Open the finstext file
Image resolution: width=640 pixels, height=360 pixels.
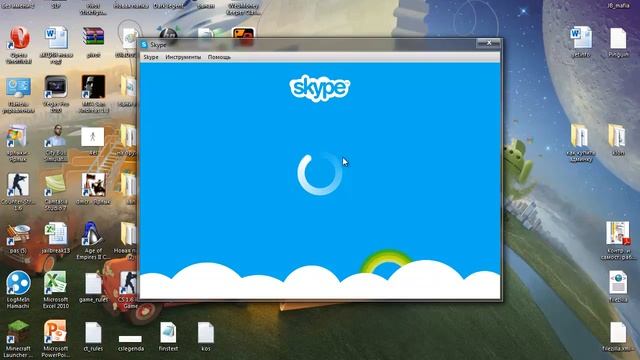168,336
